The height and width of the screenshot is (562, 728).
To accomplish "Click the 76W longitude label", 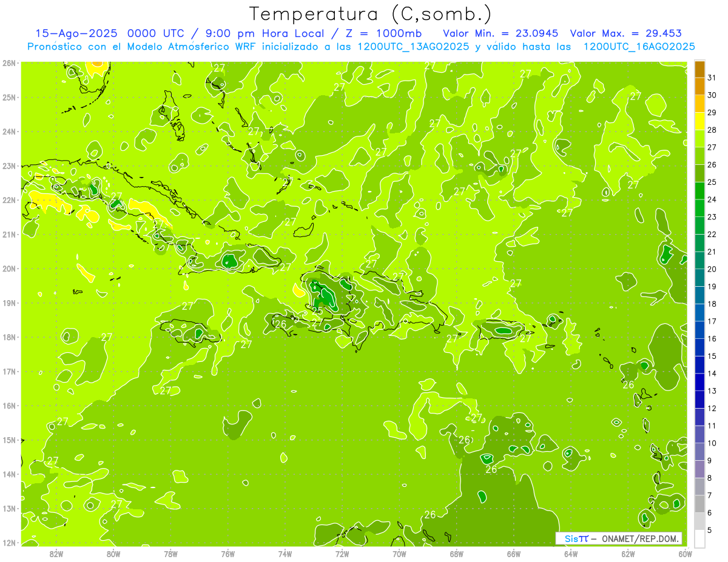I will (x=227, y=554).
